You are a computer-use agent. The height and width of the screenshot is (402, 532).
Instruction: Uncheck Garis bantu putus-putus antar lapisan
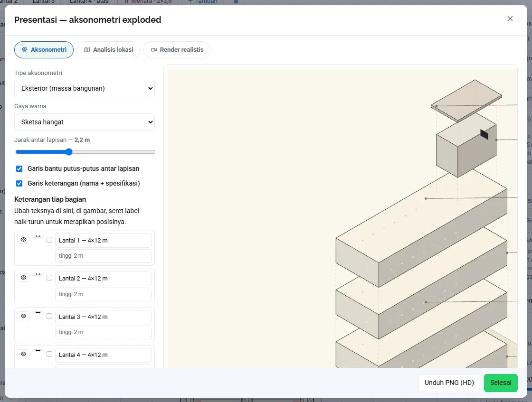click(x=19, y=169)
